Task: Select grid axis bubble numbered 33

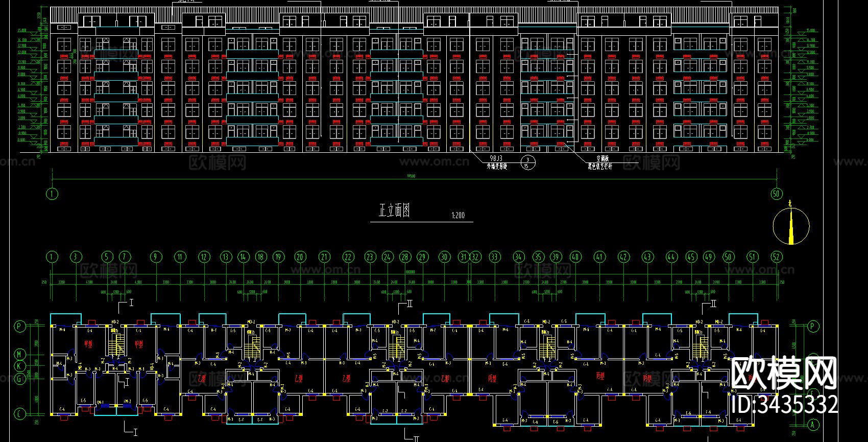Action: tap(494, 257)
